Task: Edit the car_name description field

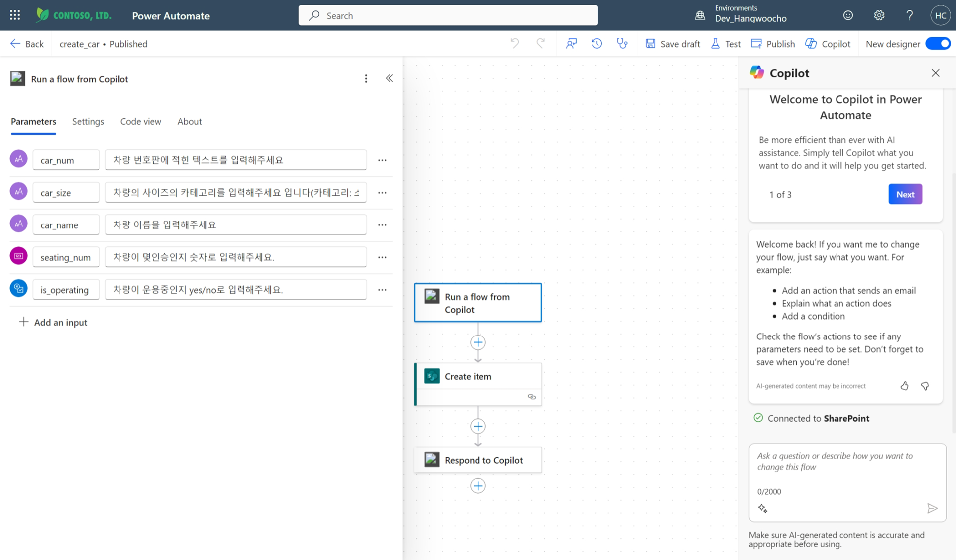Action: tap(236, 224)
